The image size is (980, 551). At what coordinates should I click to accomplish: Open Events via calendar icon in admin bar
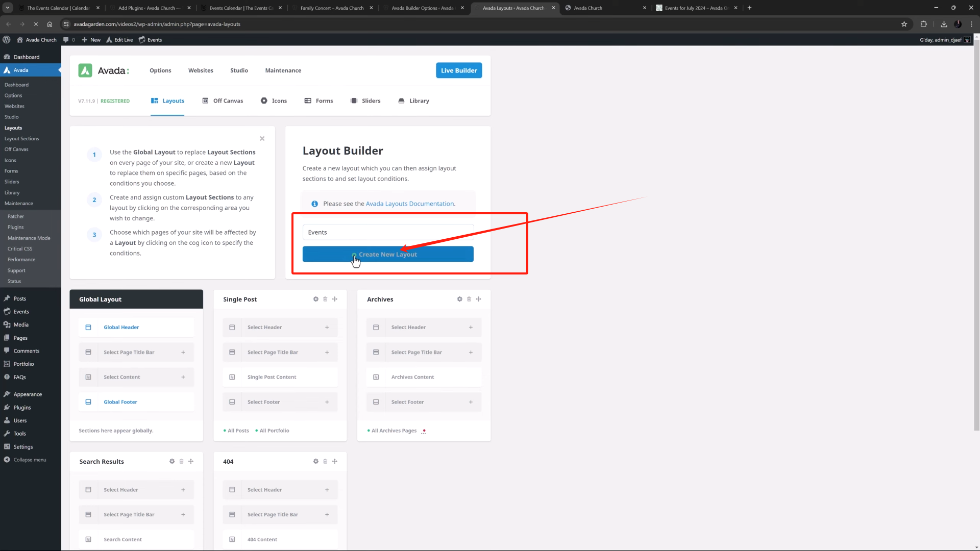click(150, 39)
